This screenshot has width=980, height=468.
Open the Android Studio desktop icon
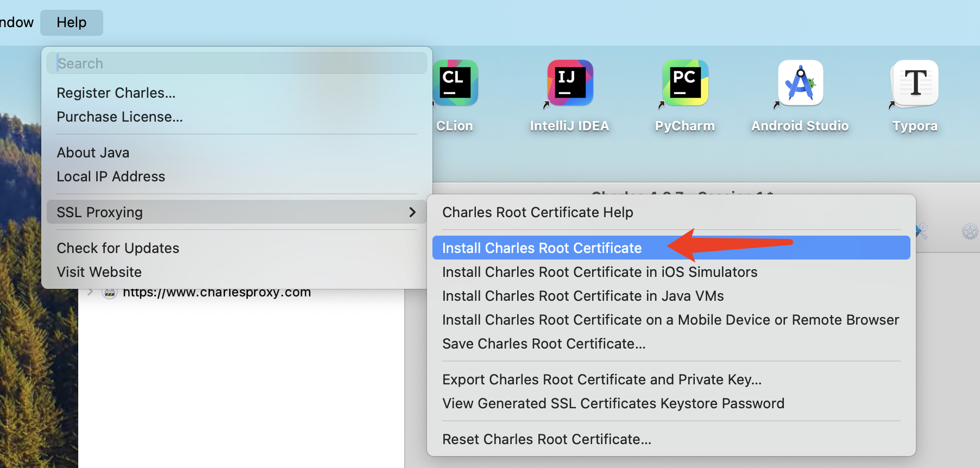800,83
